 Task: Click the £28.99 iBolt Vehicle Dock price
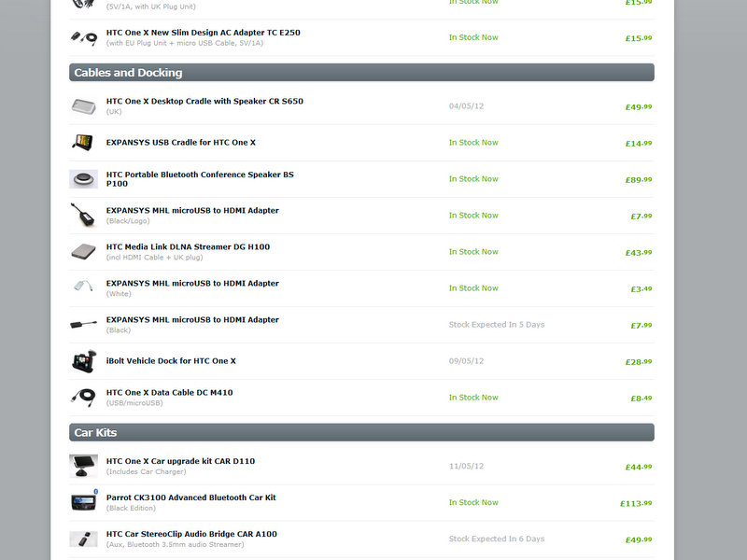point(639,361)
